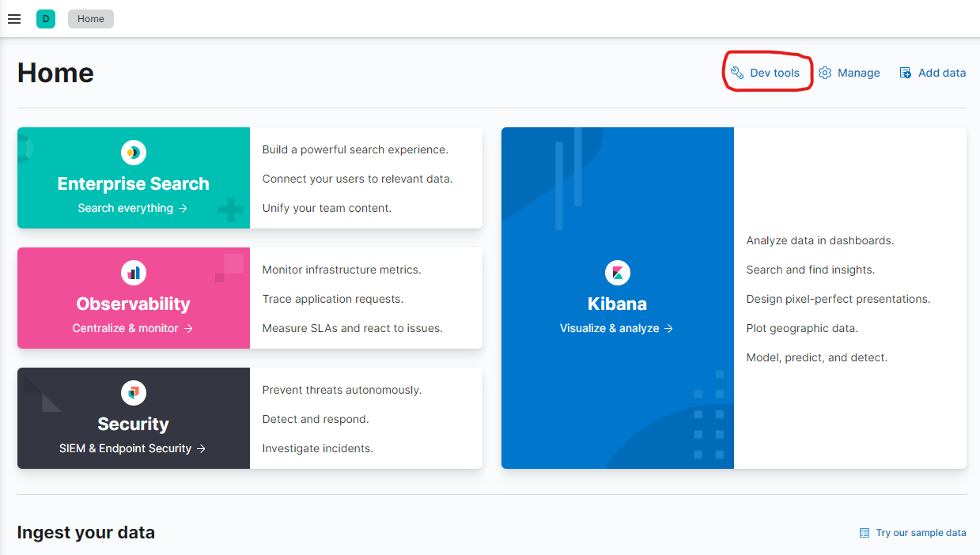Click 'Connect your users to relevant data.'
Screen dimensions: 980x555
358,179
